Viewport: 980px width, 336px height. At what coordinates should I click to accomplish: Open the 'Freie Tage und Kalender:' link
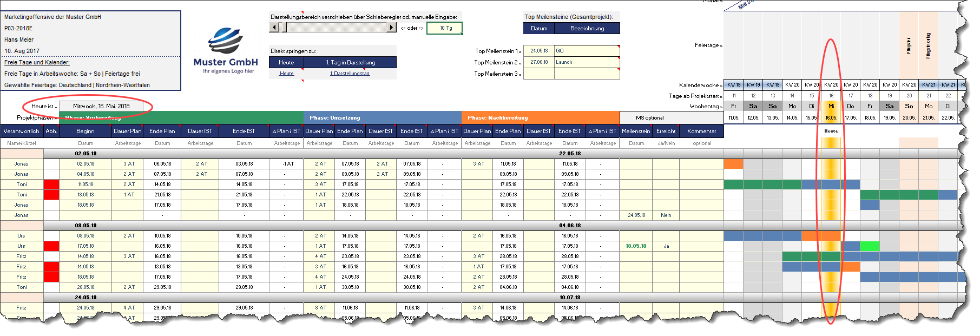click(x=37, y=62)
